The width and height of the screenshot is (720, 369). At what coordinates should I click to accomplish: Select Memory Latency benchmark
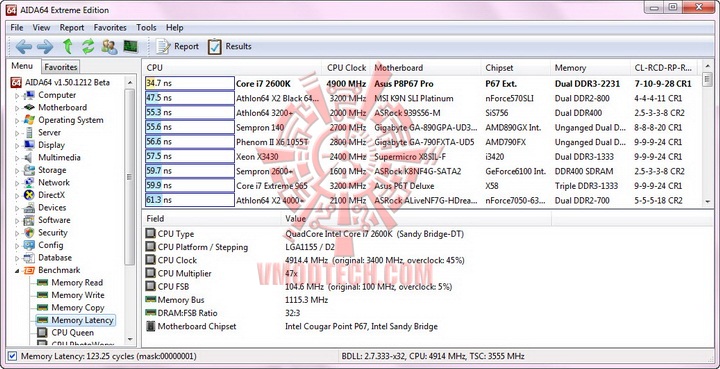82,320
